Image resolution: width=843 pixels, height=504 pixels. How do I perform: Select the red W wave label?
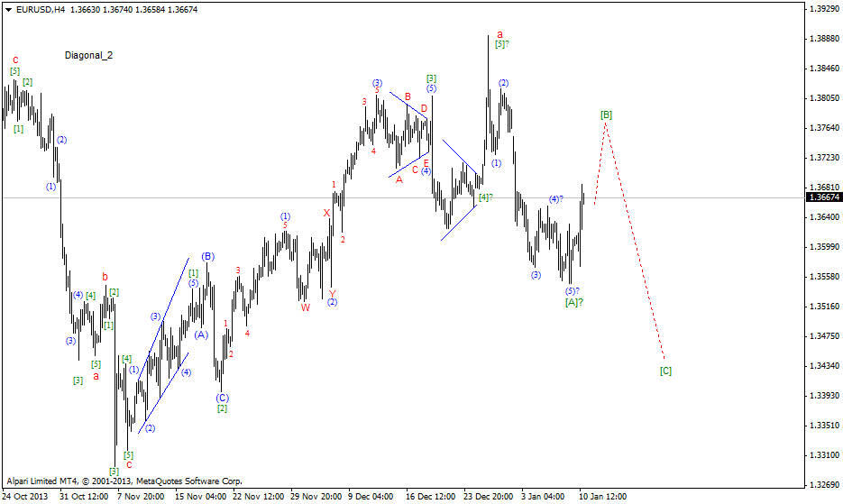(306, 308)
